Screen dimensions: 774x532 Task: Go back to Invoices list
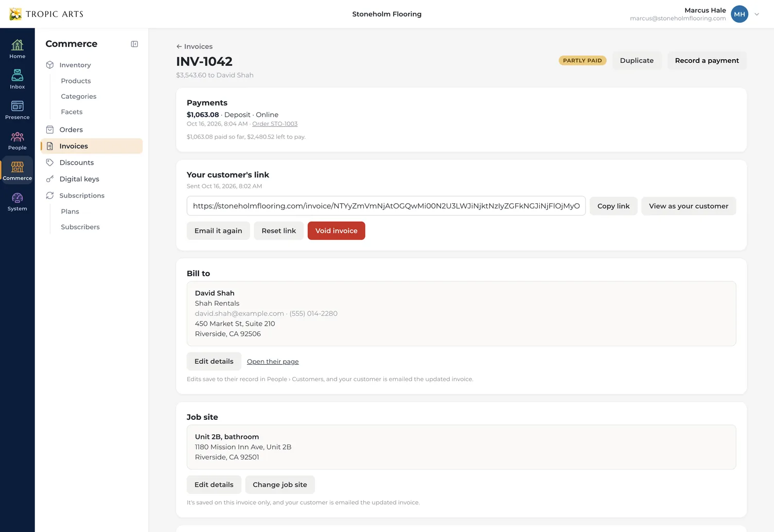tap(195, 46)
